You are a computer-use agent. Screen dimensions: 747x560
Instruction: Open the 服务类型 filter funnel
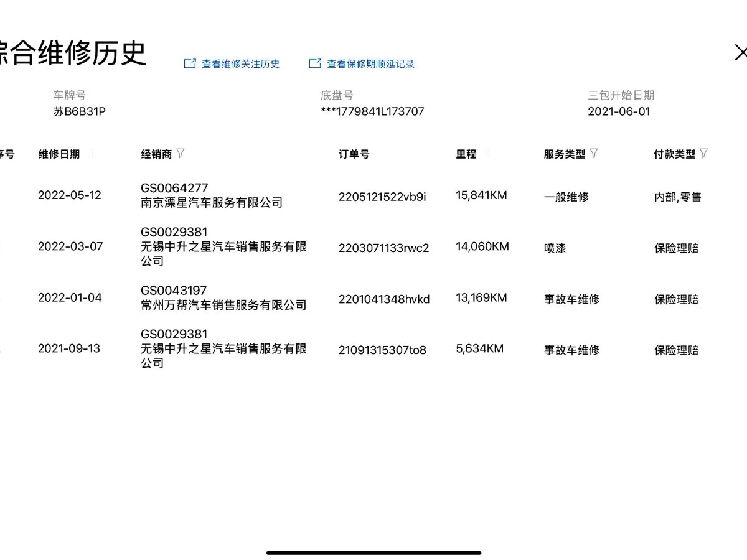pyautogui.click(x=594, y=153)
